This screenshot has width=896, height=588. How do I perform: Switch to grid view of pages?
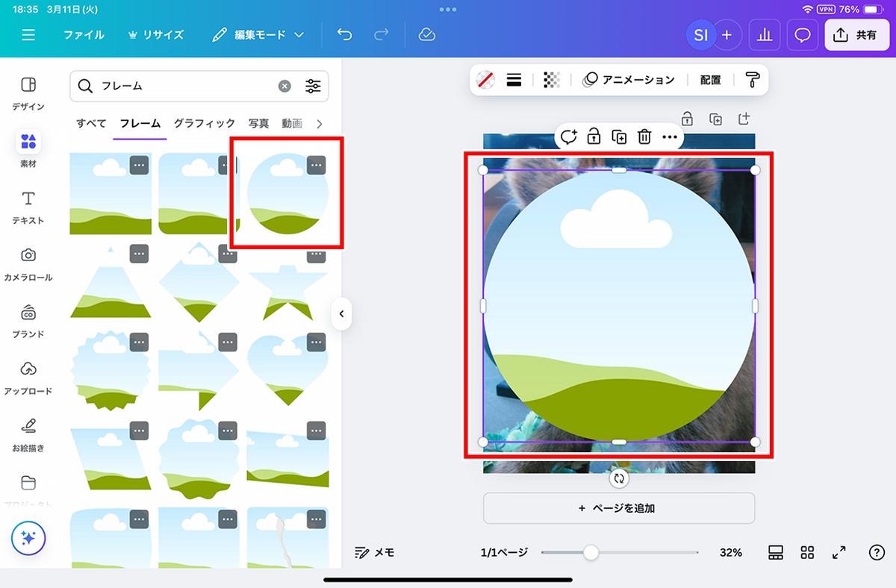click(807, 552)
